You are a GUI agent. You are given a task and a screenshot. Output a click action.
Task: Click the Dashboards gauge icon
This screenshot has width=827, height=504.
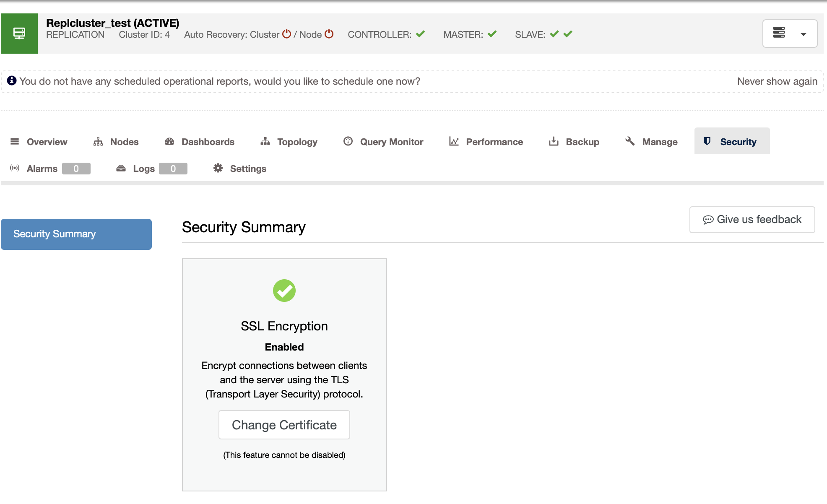click(169, 141)
